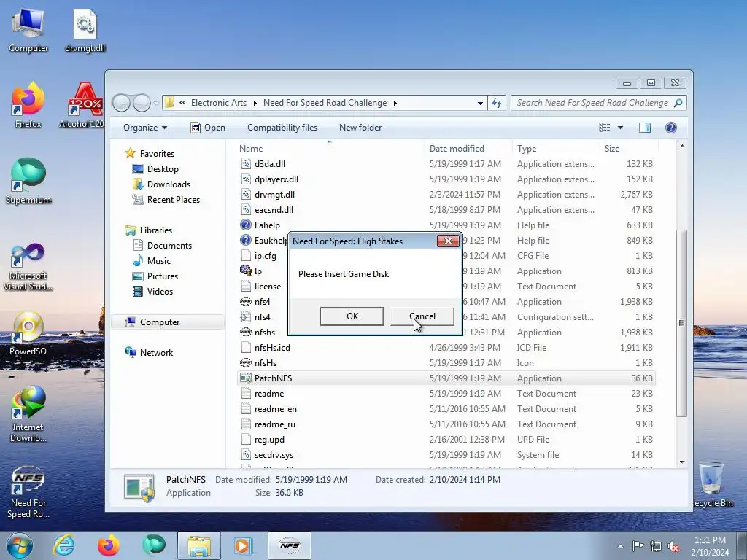747x560 pixels.
Task: Click the Search Need For Speed Road Challenge box
Action: coord(598,103)
